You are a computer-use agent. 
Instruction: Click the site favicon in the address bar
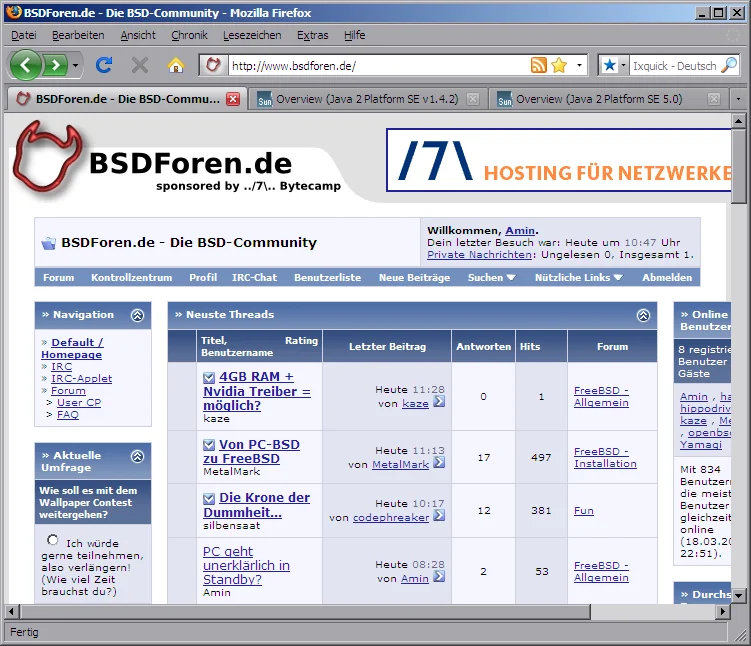[x=213, y=65]
